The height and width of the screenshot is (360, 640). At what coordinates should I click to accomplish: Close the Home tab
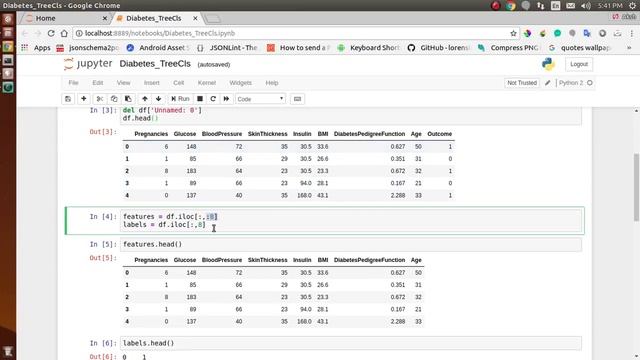pyautogui.click(x=104, y=18)
